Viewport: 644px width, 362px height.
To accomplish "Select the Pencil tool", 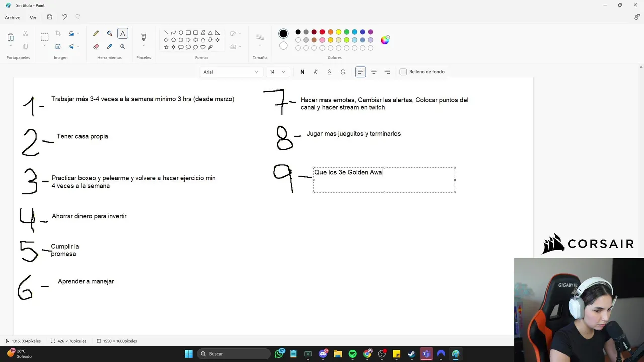I will coord(96,34).
